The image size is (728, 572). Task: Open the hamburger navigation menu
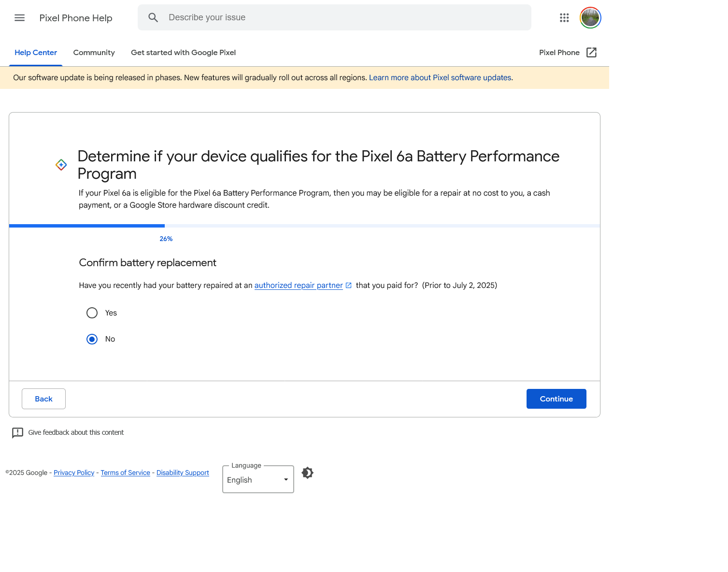[x=19, y=17]
